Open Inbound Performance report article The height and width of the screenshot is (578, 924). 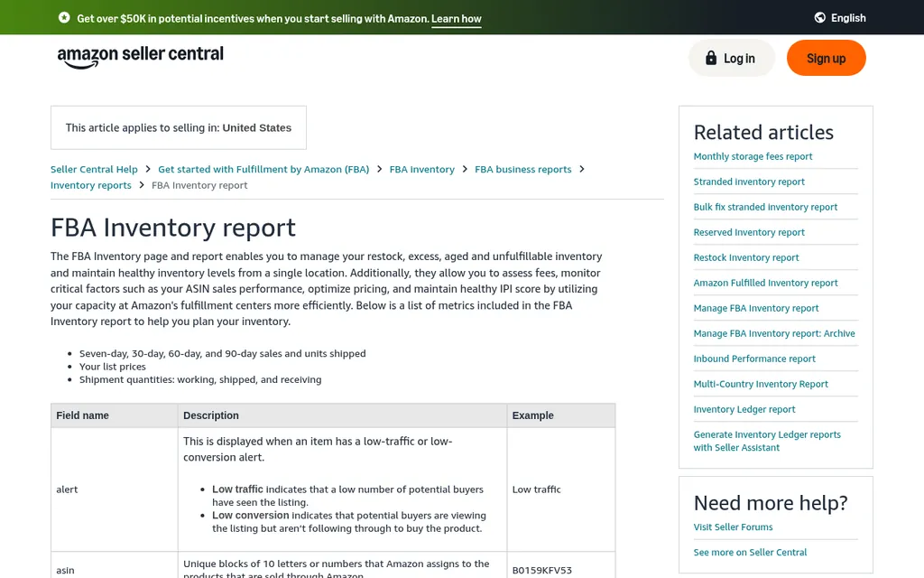point(754,359)
